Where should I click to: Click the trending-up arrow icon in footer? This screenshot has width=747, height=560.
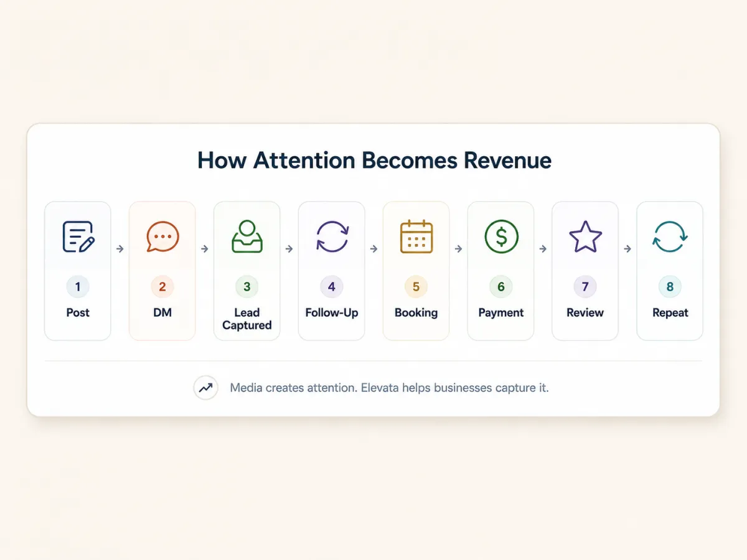pyautogui.click(x=205, y=388)
